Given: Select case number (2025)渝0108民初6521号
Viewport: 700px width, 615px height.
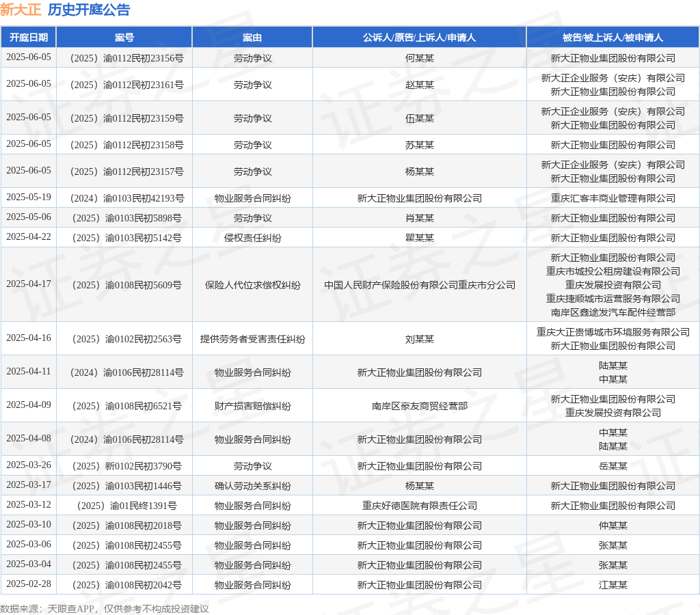Looking at the screenshot, I should tap(126, 406).
